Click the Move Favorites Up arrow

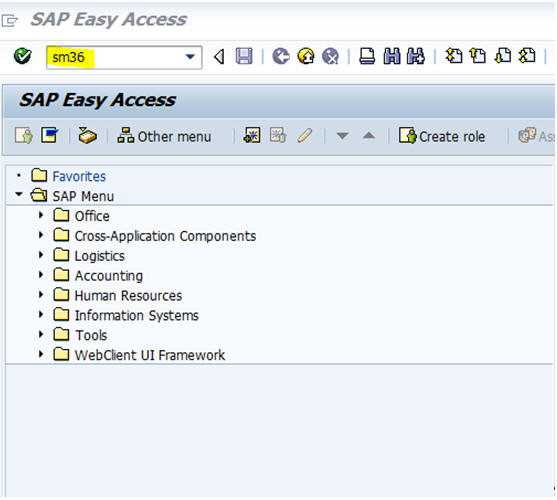pos(369,135)
